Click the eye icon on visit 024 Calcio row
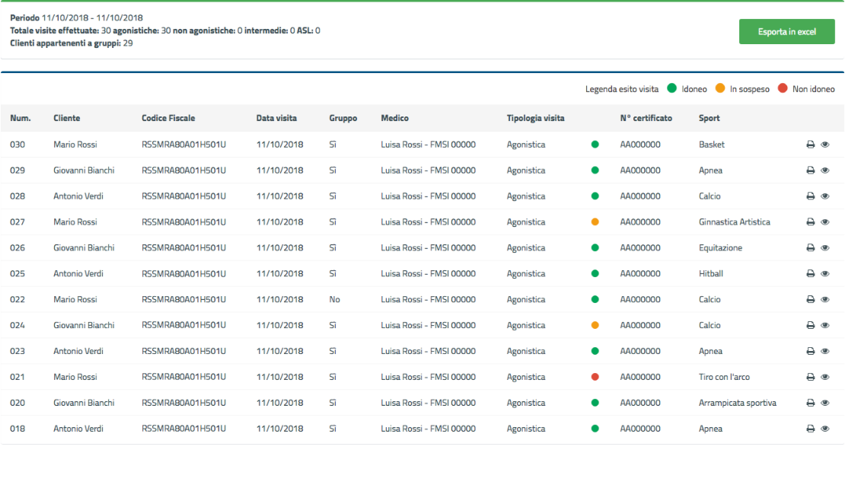The height and width of the screenshot is (504, 845). tap(825, 325)
